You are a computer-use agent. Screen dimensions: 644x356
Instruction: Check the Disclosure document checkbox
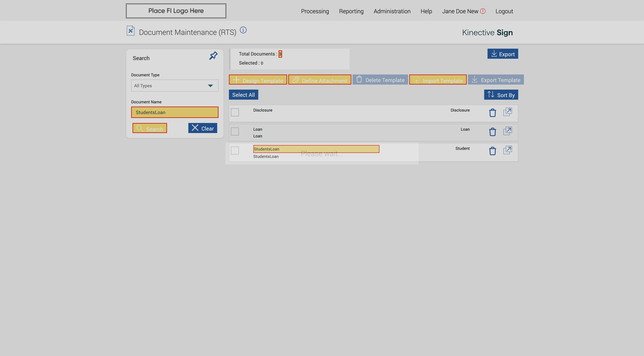[x=235, y=112]
